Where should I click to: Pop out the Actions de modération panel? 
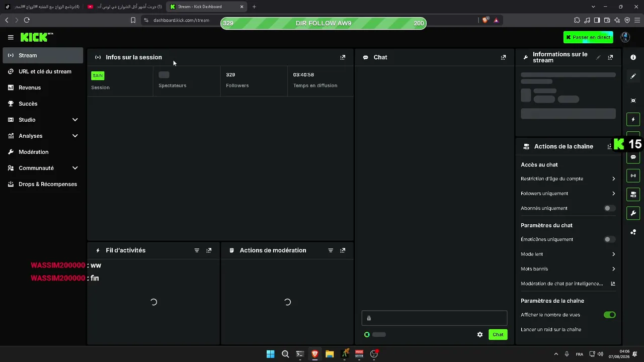(x=343, y=250)
